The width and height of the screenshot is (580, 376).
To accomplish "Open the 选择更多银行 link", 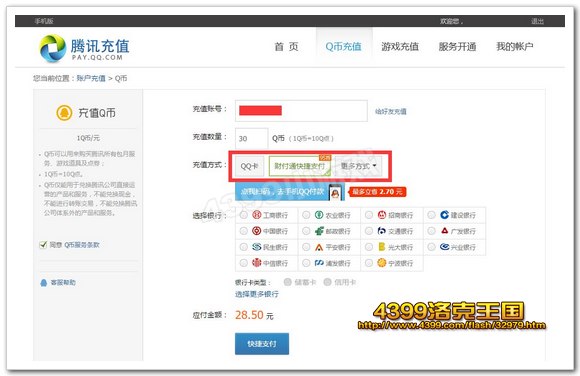I will (x=257, y=294).
